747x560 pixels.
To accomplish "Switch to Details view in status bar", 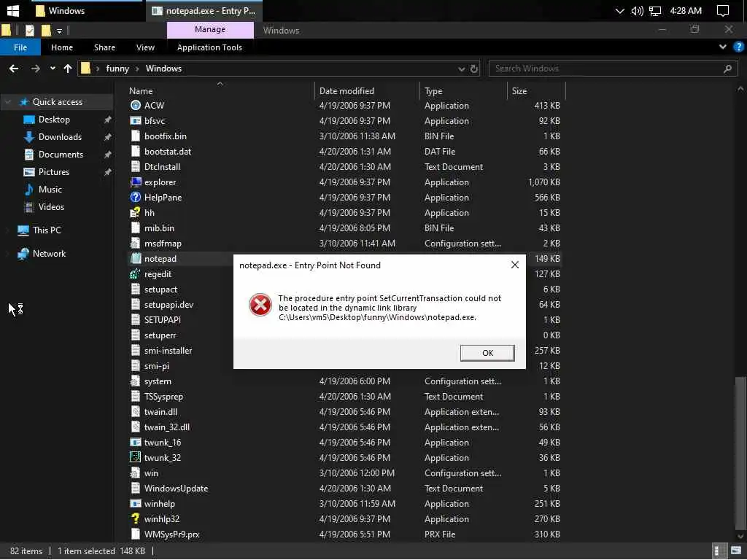I will pyautogui.click(x=719, y=551).
